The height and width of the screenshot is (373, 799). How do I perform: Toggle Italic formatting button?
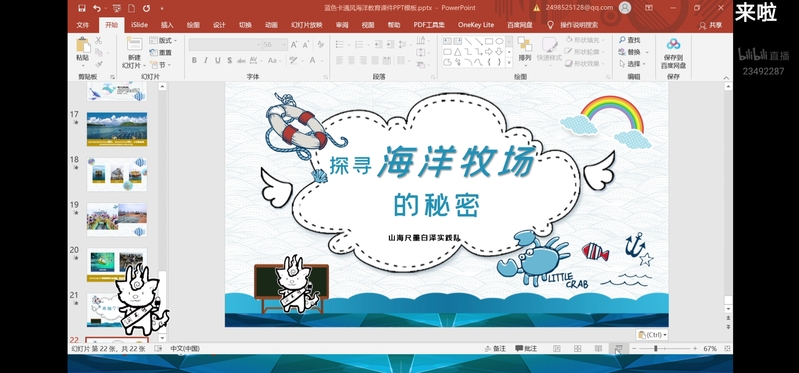coord(206,60)
